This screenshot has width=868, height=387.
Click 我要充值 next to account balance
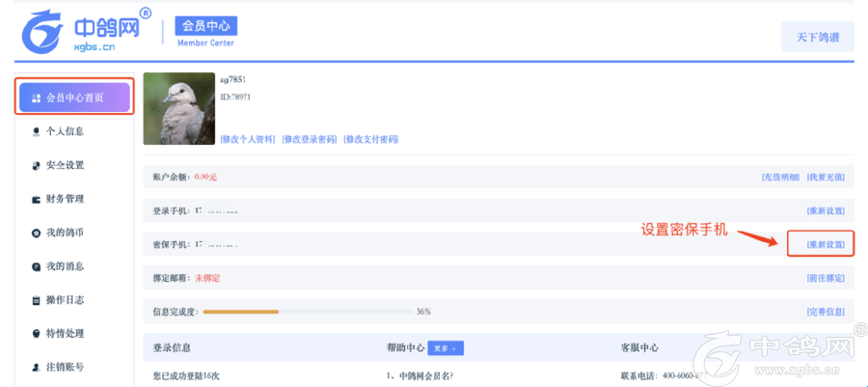[826, 178]
